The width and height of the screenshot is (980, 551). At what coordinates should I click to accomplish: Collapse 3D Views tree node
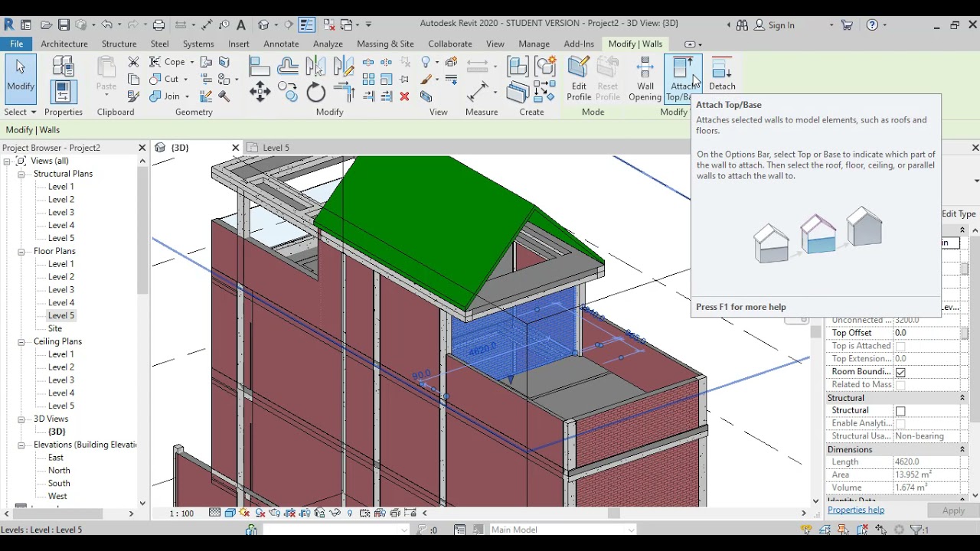click(x=21, y=419)
